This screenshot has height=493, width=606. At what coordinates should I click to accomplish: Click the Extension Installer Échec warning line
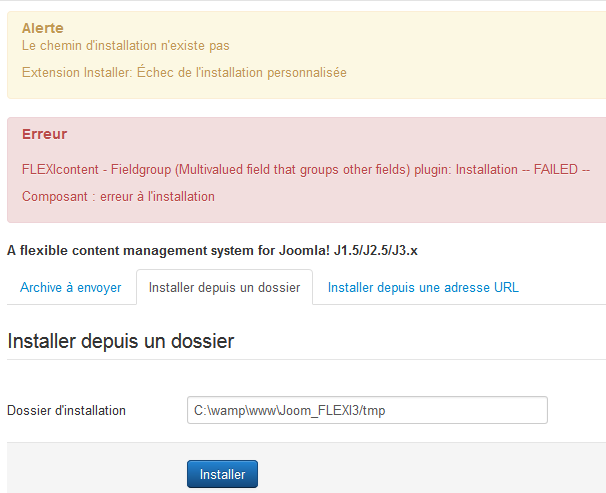pyautogui.click(x=184, y=73)
